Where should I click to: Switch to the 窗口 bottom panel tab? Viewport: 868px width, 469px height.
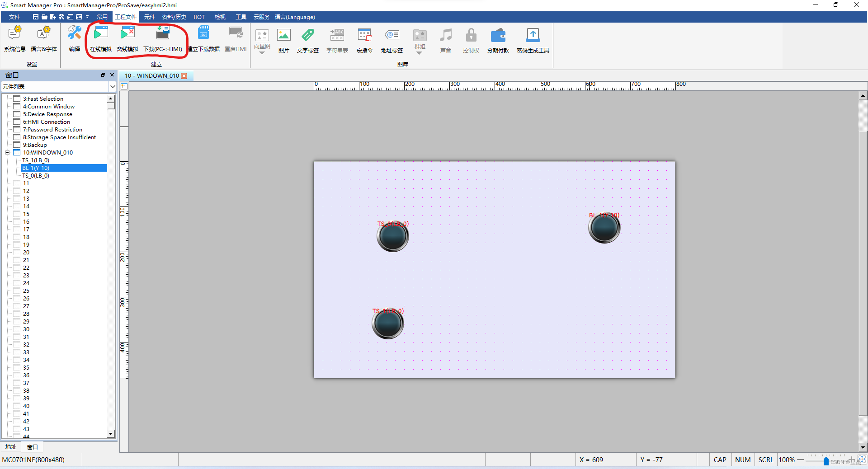(x=33, y=447)
